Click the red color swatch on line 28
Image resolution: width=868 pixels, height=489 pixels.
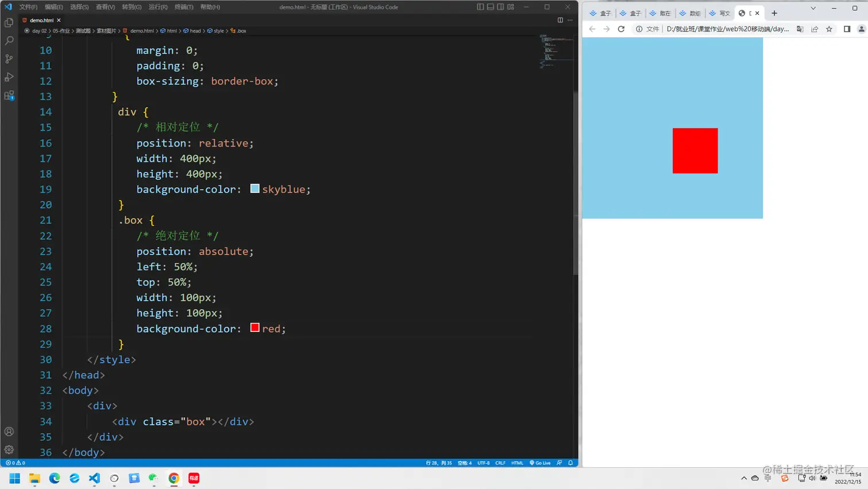(255, 328)
